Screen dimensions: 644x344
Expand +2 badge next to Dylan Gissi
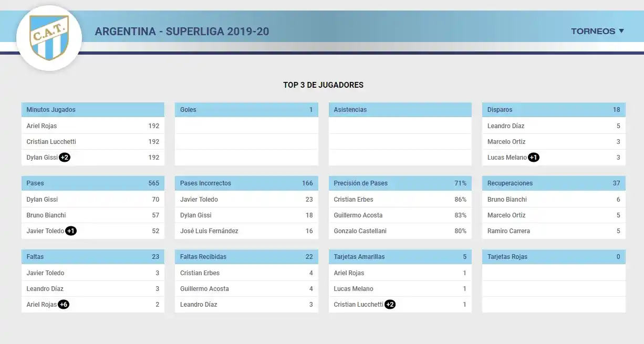[65, 158]
